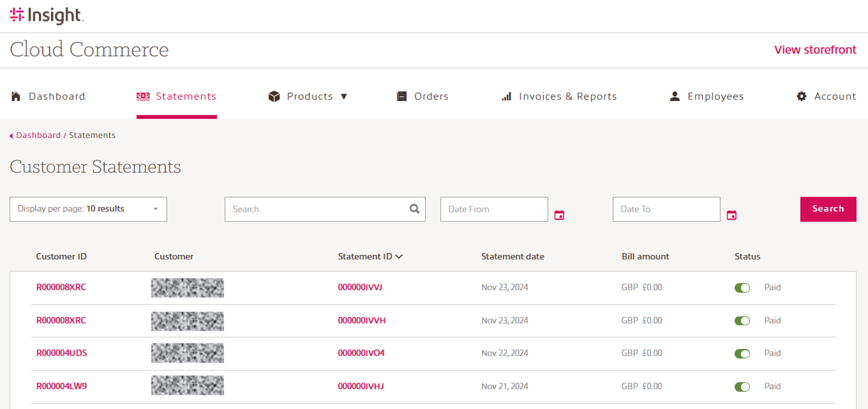
Task: Expand the Products menu arrow
Action: [344, 97]
